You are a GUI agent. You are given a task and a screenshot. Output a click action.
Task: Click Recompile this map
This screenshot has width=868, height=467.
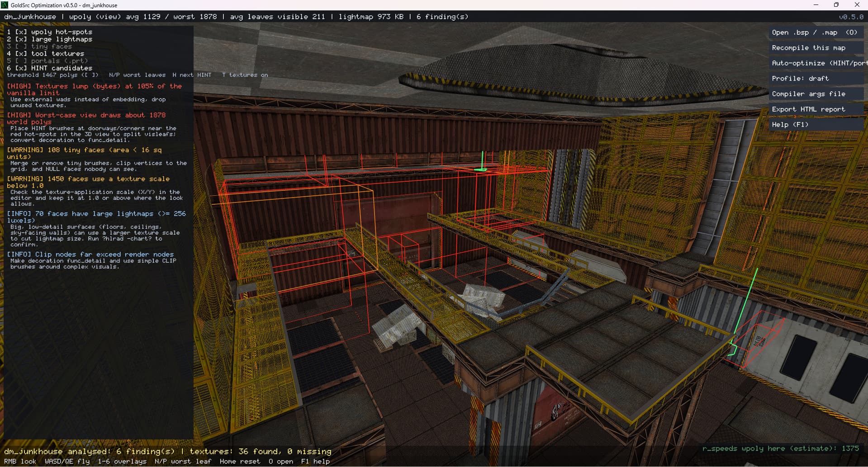[816, 48]
